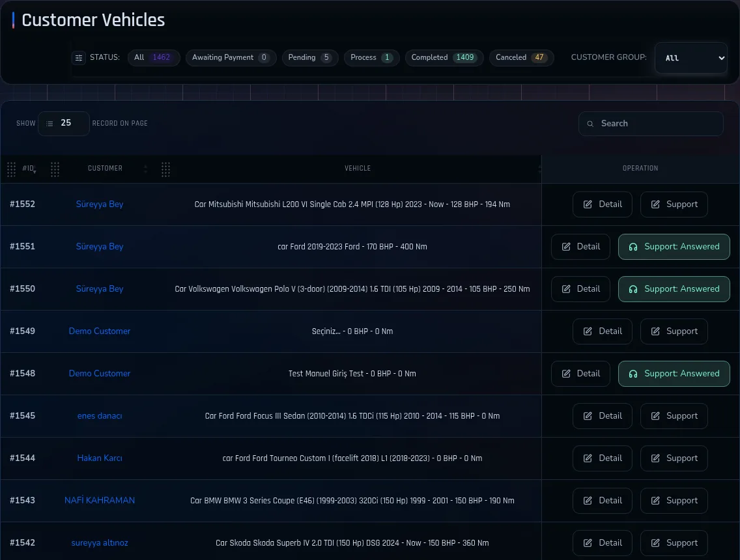
Task: Open customer link sureyya altınoz
Action: (100, 543)
